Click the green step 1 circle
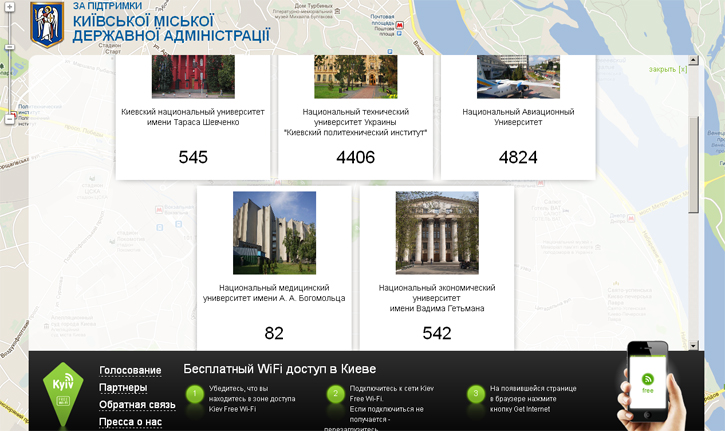The height and width of the screenshot is (431, 725). tap(195, 394)
